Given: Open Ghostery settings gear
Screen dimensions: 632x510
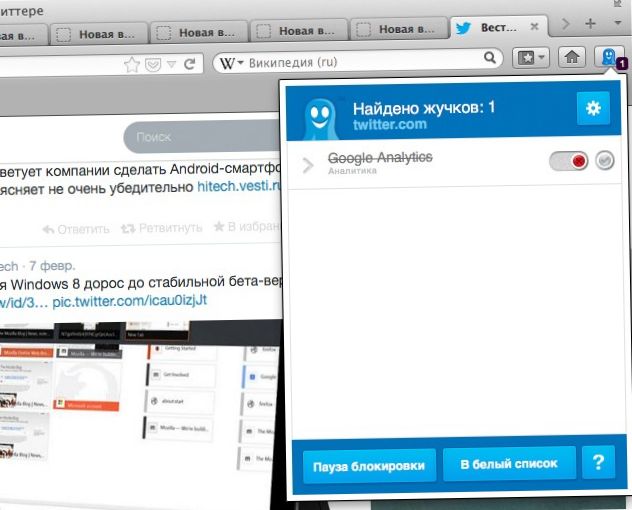Looking at the screenshot, I should pyautogui.click(x=593, y=108).
